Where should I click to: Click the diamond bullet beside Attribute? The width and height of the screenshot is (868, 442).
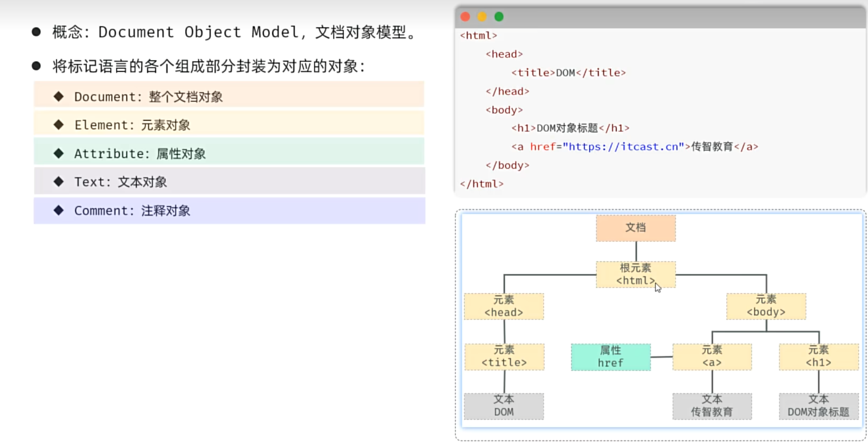[x=59, y=153]
